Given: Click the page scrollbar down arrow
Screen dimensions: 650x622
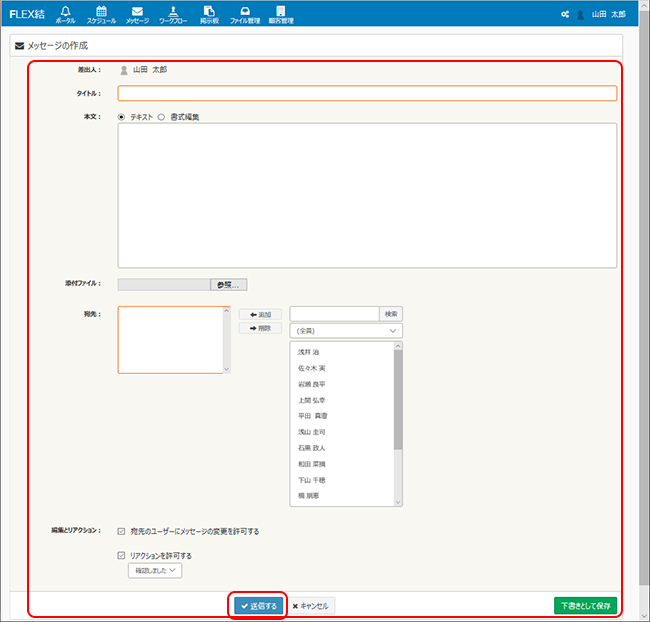Looking at the screenshot, I should [x=644, y=616].
